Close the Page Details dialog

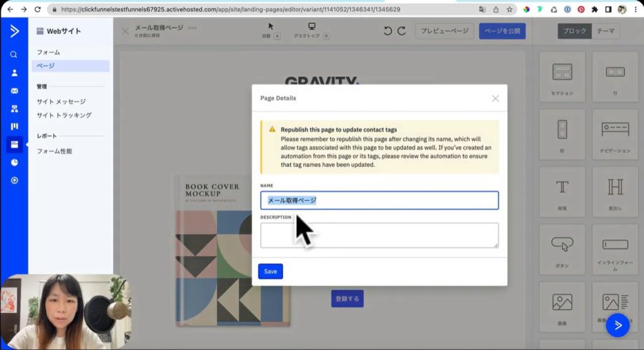tap(495, 98)
